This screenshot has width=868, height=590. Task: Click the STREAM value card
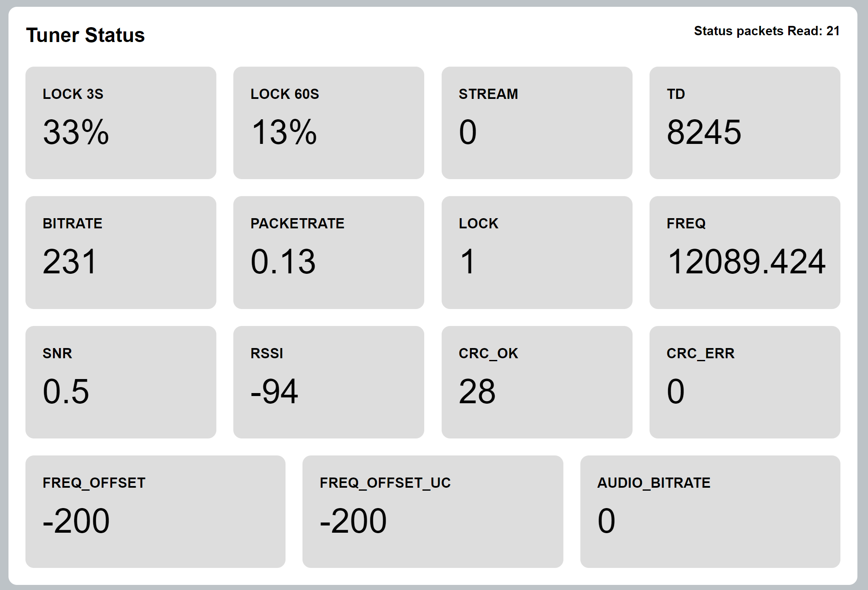tap(537, 123)
